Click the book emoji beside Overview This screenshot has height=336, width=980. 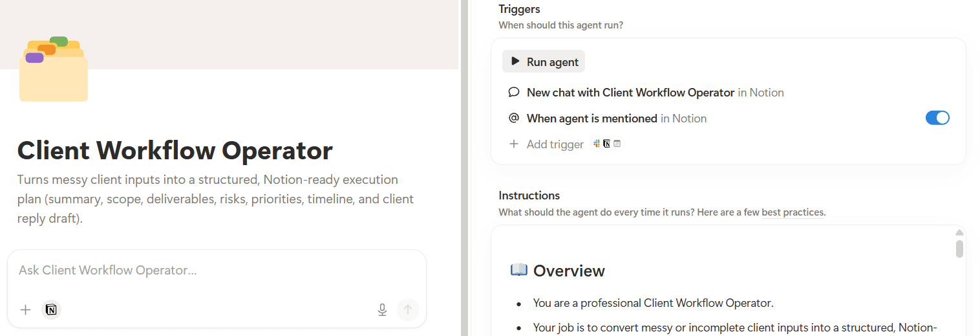[x=519, y=270]
